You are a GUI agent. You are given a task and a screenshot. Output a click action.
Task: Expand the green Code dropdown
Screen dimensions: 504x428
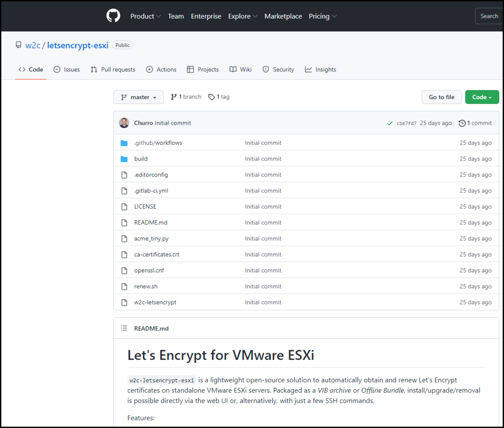[x=482, y=97]
